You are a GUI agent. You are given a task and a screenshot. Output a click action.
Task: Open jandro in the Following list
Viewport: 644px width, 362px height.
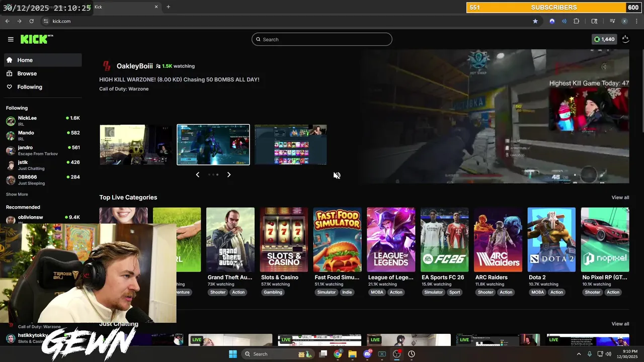(43, 150)
